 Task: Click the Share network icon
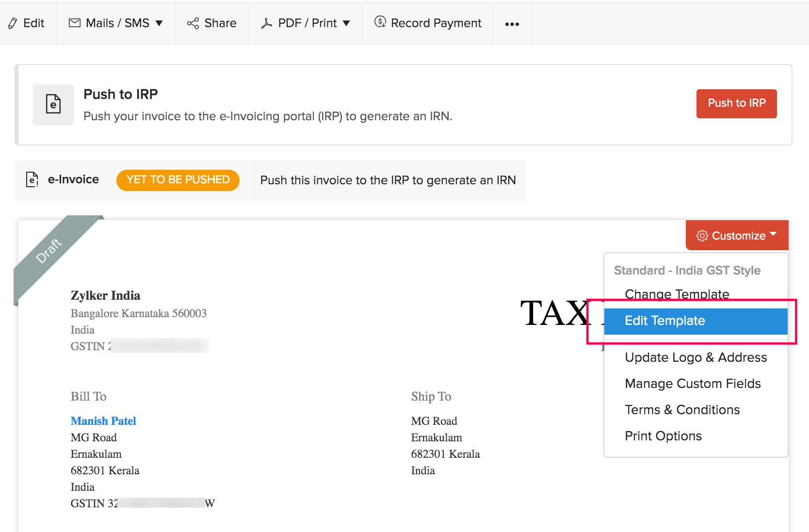193,23
